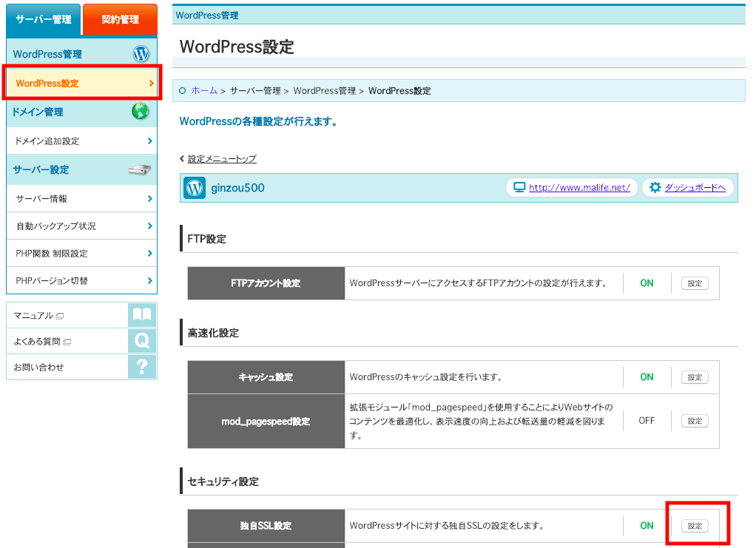Click the circle icon before ホーム breadcrumb

182,91
